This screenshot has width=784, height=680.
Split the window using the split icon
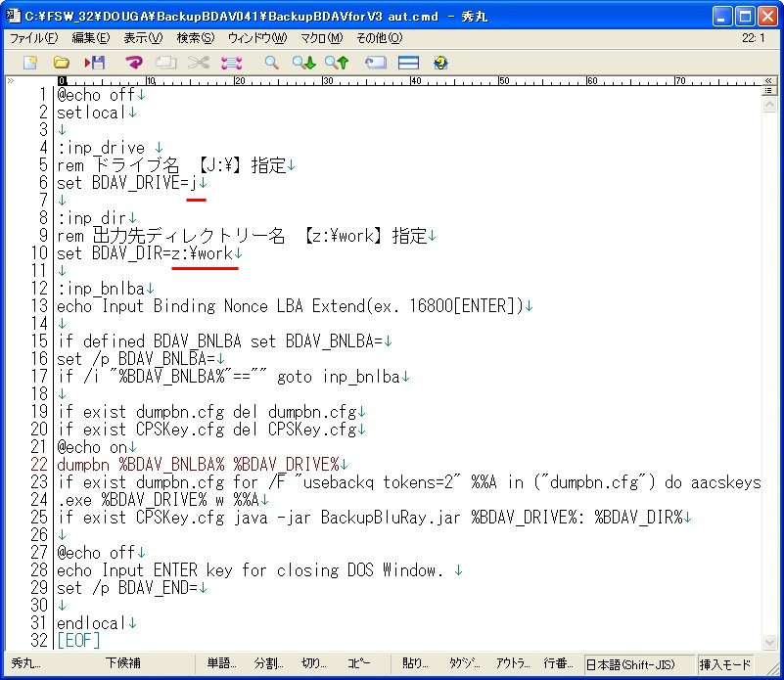[408, 63]
